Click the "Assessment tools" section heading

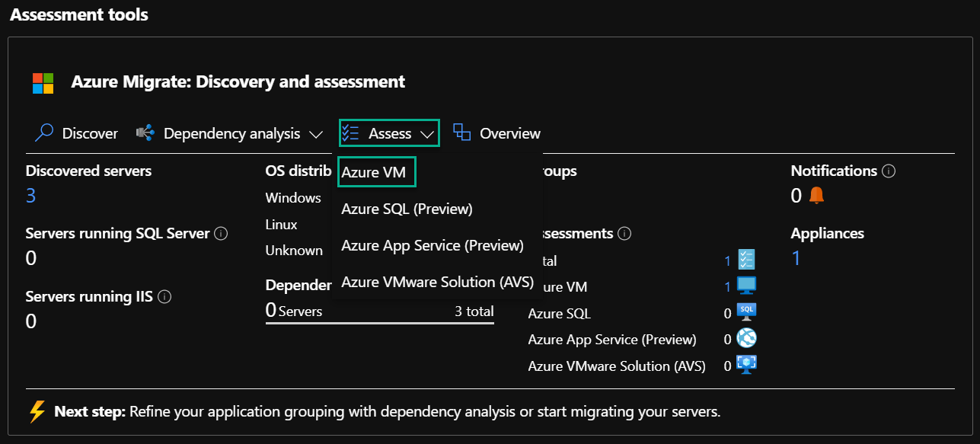[x=79, y=15]
